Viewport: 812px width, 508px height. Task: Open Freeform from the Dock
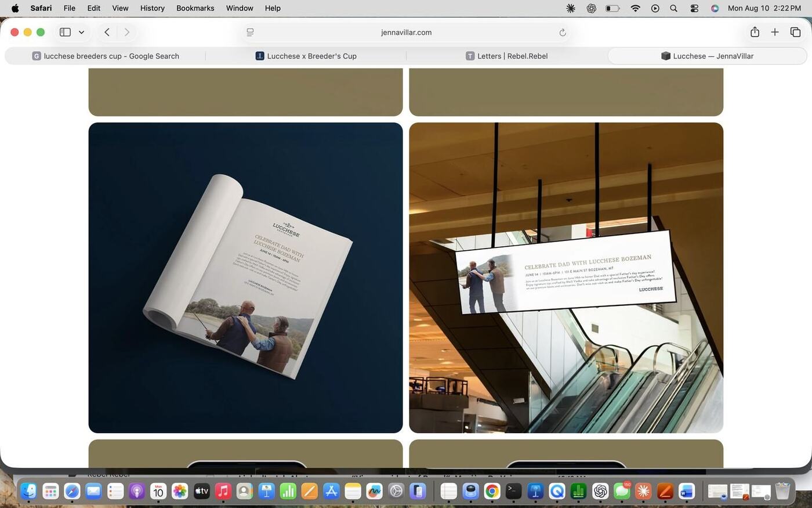pyautogui.click(x=374, y=492)
